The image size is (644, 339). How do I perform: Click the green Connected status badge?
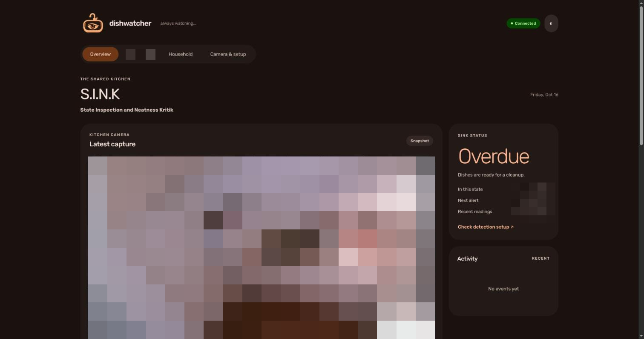[x=523, y=23]
